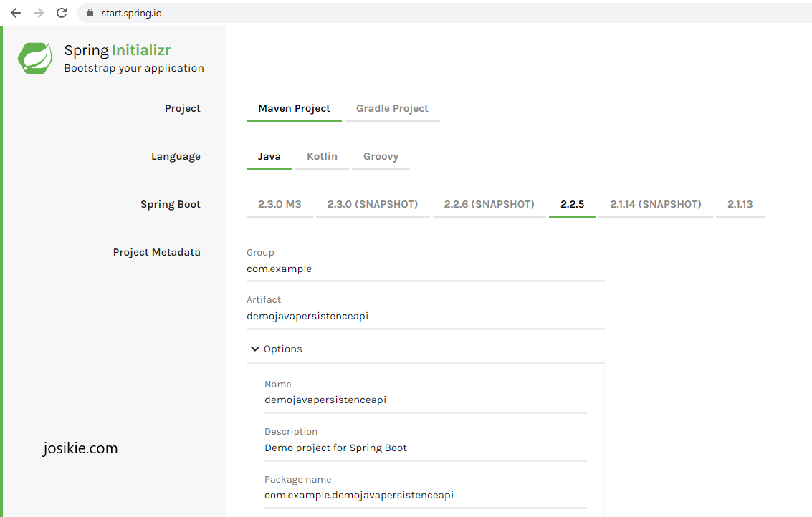Select version 2.1.14 SNAPSHOT
The height and width of the screenshot is (517, 812).
(655, 203)
